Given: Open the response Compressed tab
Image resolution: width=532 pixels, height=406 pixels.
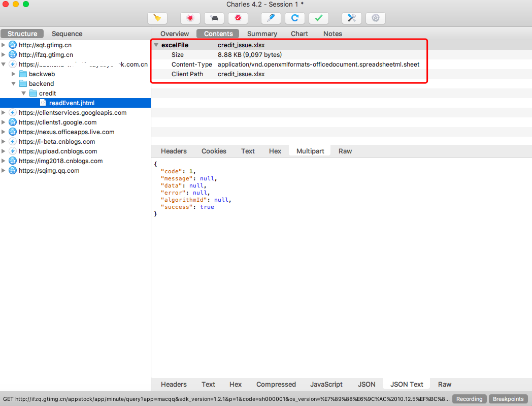Looking at the screenshot, I should pos(276,384).
